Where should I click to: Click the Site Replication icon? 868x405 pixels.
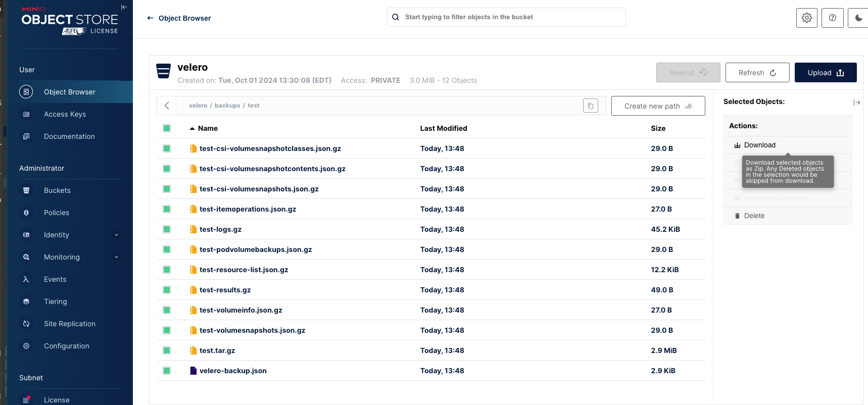click(x=26, y=324)
